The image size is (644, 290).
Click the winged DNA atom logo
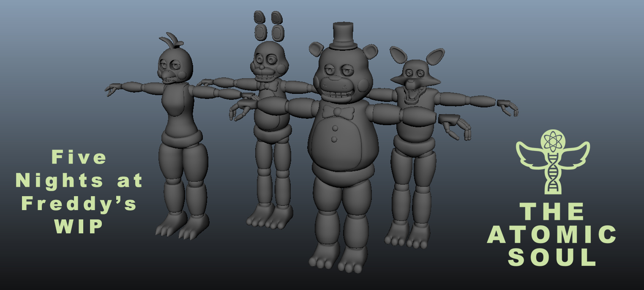click(x=553, y=161)
